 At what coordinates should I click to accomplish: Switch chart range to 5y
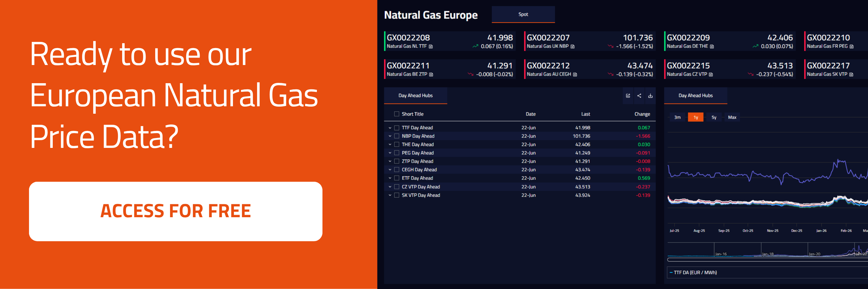click(714, 117)
